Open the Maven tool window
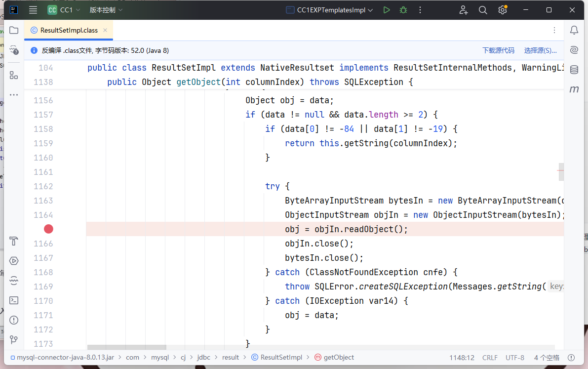Viewport: 588px width, 369px height. 574,89
